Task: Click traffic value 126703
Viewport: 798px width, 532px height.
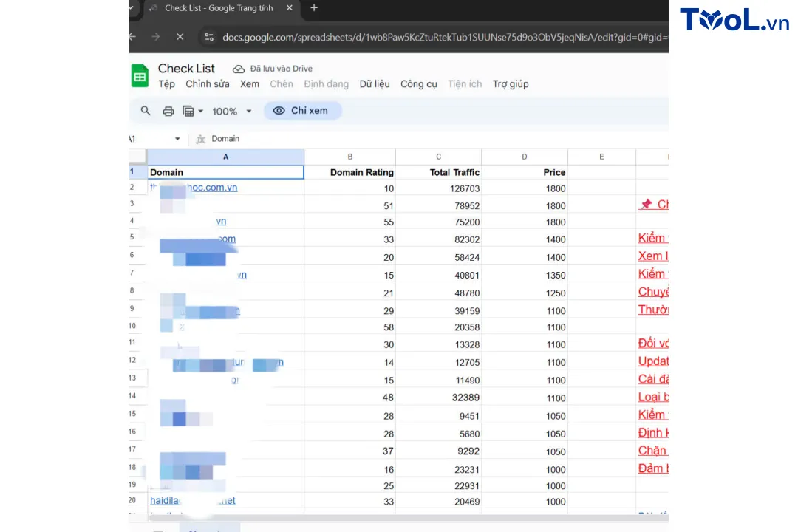Action: [x=465, y=189]
